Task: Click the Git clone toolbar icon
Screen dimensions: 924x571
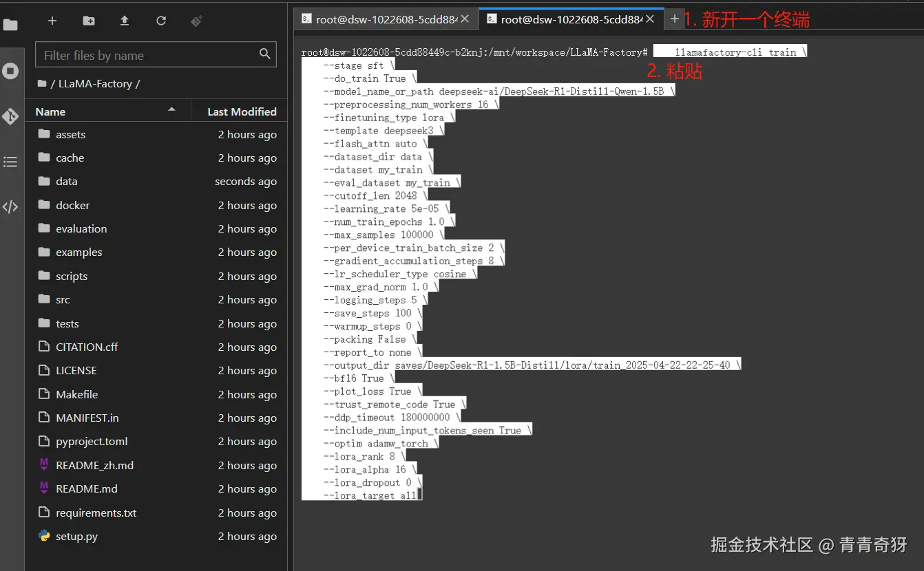Action: click(197, 21)
